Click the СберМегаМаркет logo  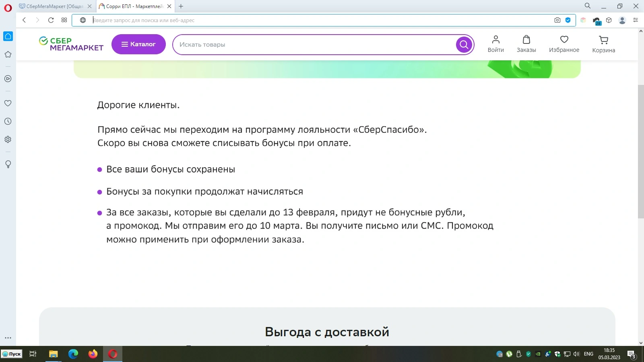(71, 44)
